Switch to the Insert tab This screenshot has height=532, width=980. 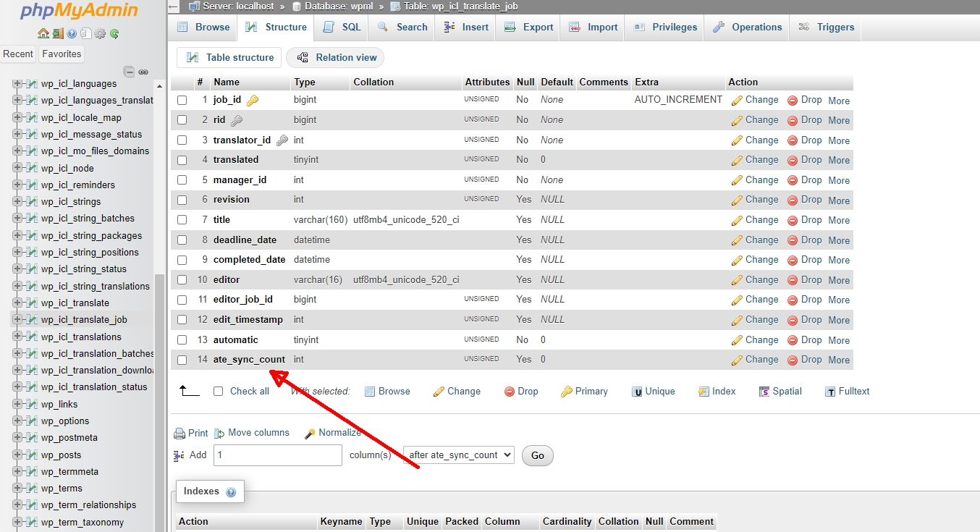pyautogui.click(x=466, y=28)
